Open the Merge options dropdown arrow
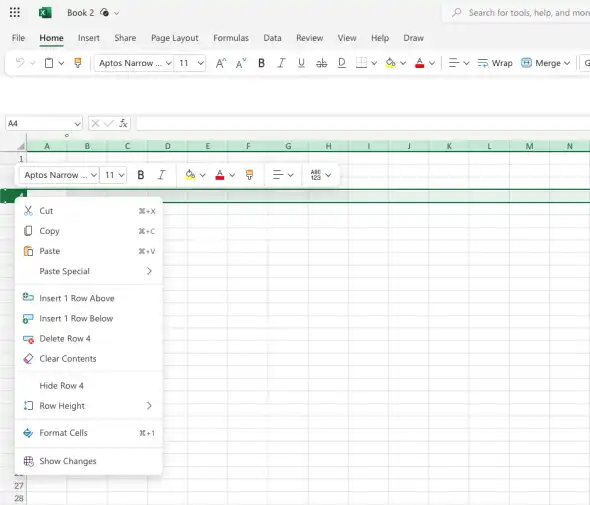Image resolution: width=590 pixels, height=505 pixels. click(x=567, y=63)
